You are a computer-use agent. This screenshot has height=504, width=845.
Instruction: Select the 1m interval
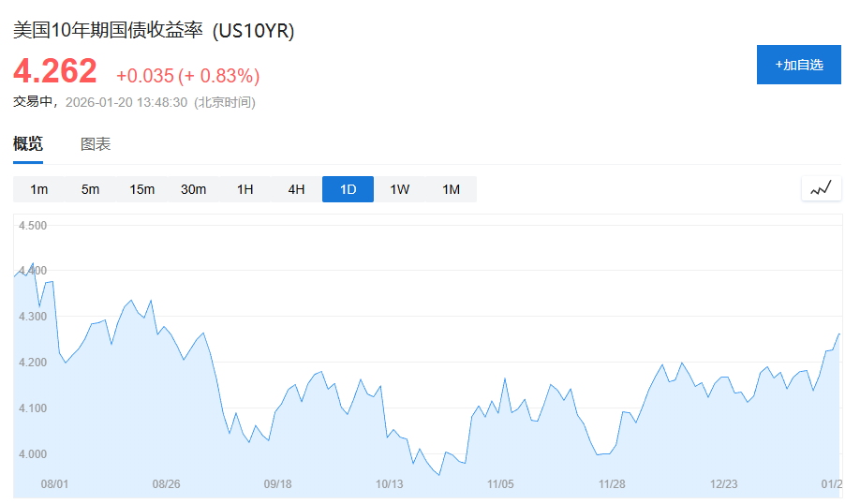coord(38,189)
